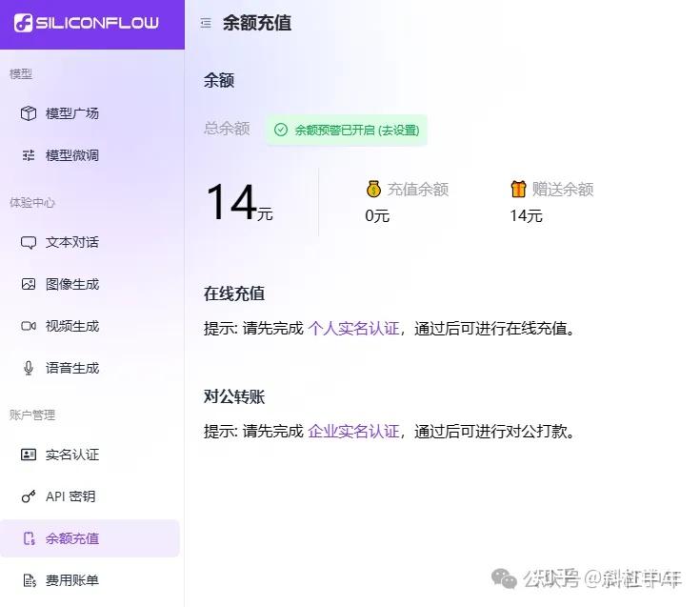The width and height of the screenshot is (700, 607).
Task: Click the 余额充值 page title
Action: pyautogui.click(x=257, y=23)
